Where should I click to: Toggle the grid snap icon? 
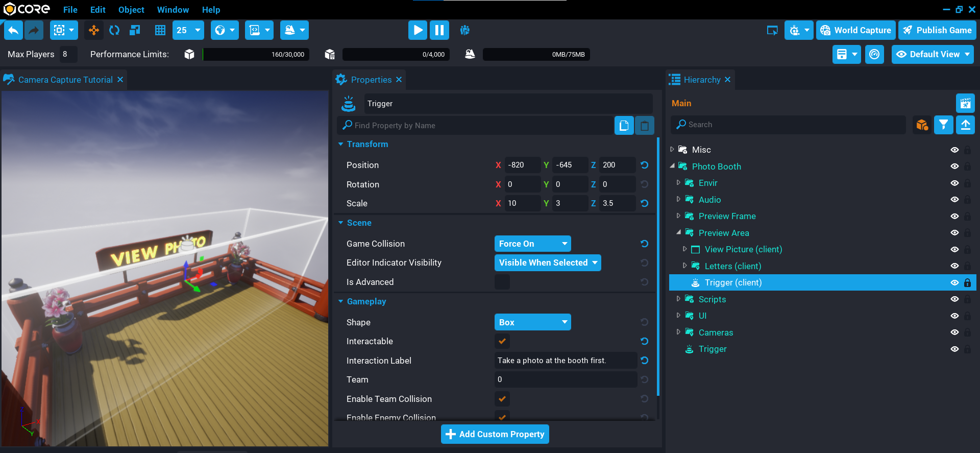(160, 30)
